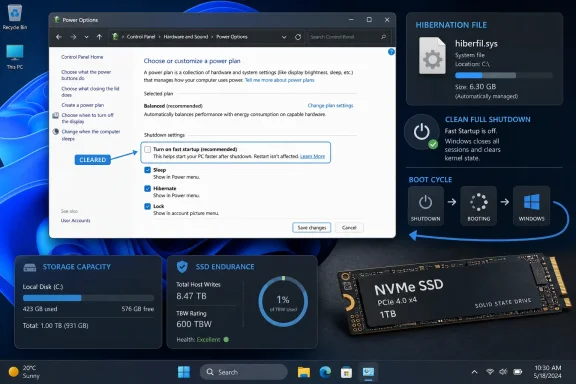The height and width of the screenshot is (384, 576).
Task: Uncheck the Lock checkbox
Action: [147, 206]
